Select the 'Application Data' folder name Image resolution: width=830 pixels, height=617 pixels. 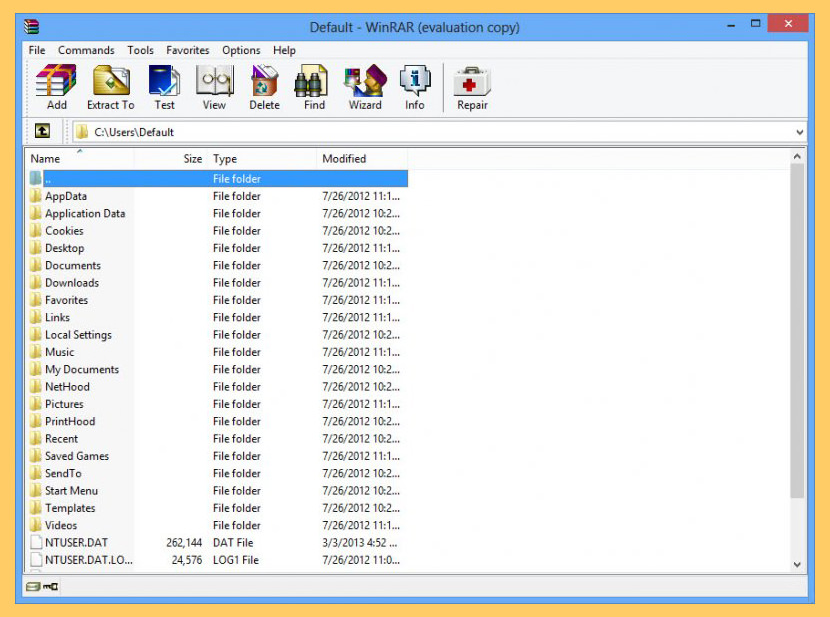click(x=85, y=213)
